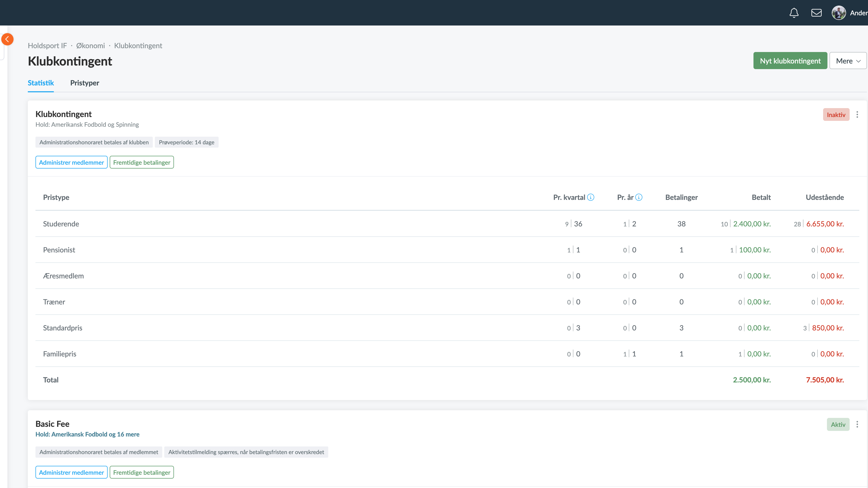Open Hold: Amerikansk Fodbold og 16 mere link
This screenshot has height=488, width=868.
87,434
